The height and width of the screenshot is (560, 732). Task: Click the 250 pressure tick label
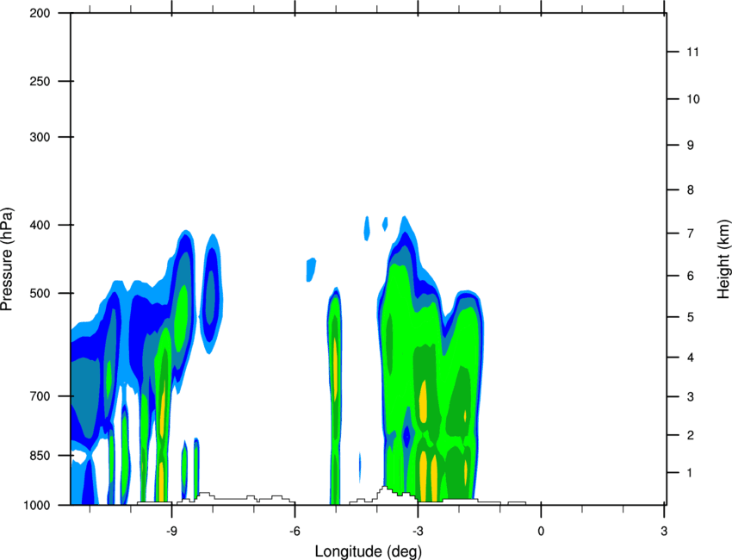tap(40, 81)
